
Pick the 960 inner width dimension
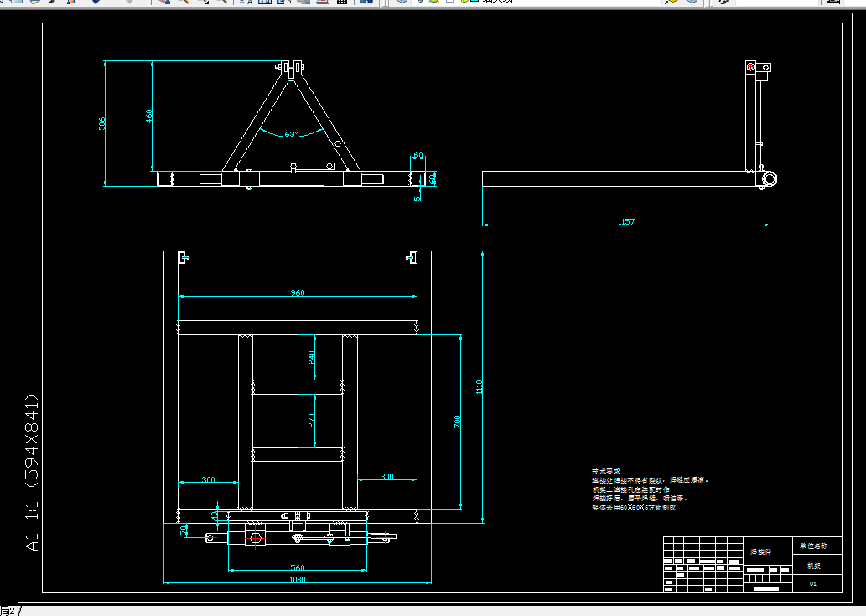(x=298, y=292)
